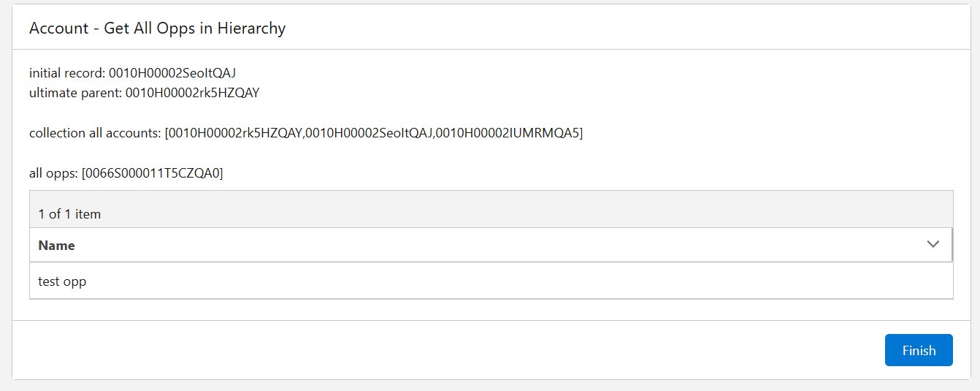Click the "ultimate parent:" label text
This screenshot has width=980, height=391.
click(75, 93)
